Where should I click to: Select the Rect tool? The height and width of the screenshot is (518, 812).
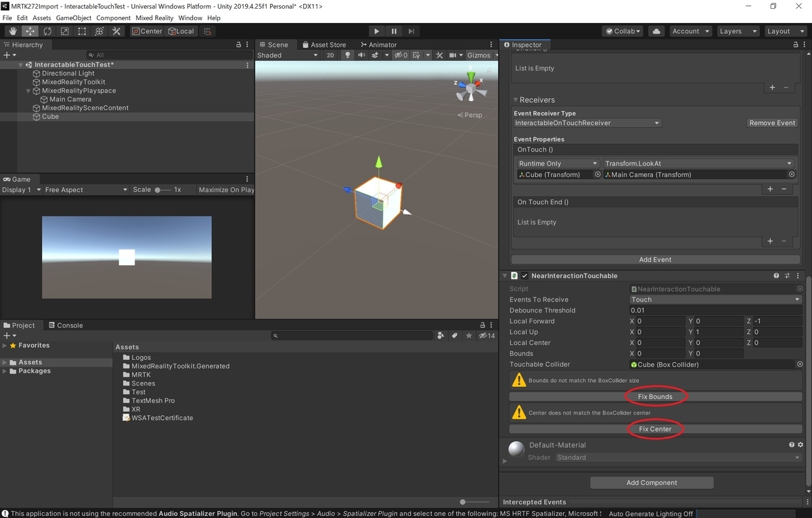pyautogui.click(x=82, y=31)
